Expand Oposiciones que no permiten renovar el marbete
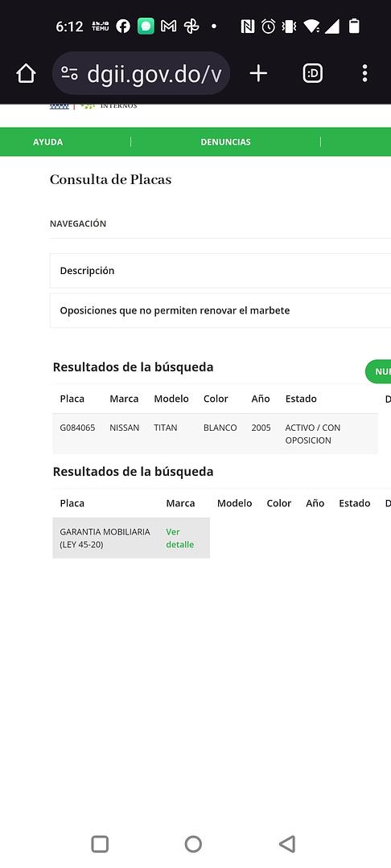The height and width of the screenshot is (868, 391). pos(220,310)
